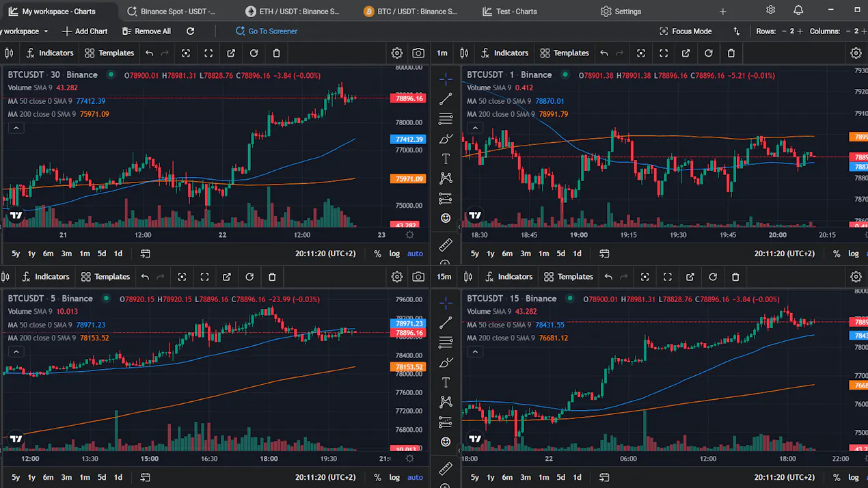Toggle log scale on BTCUSDT 1 chart
Screen dimensions: 868x488
(854, 254)
